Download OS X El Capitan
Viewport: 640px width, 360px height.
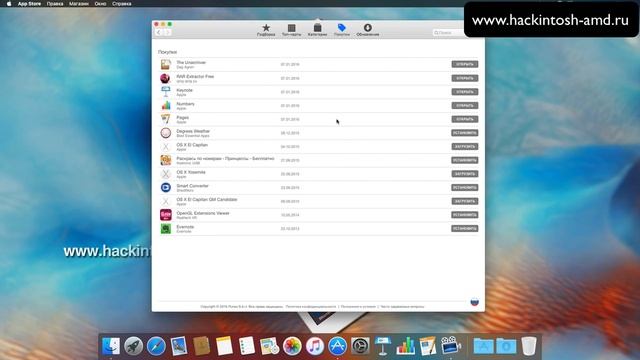[x=464, y=147]
